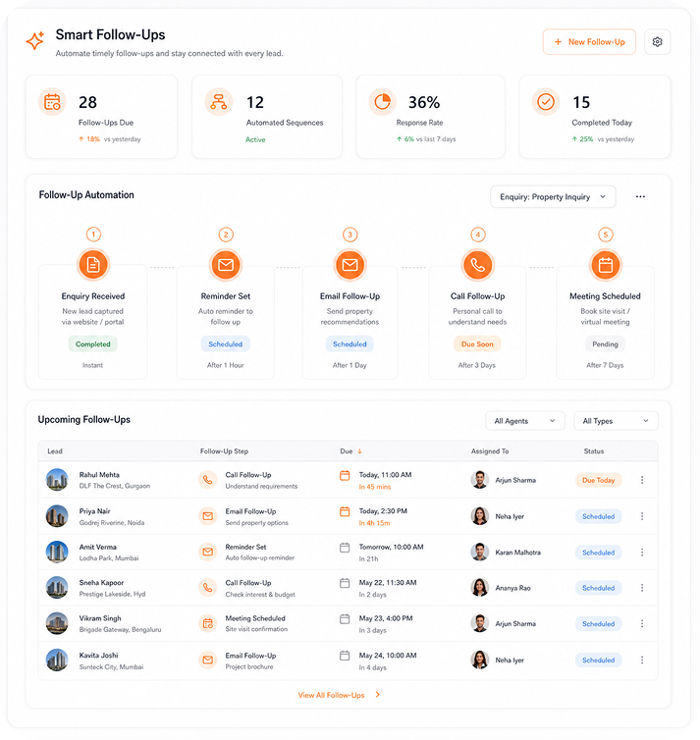The image size is (700, 740).
Task: Click the Smart Follow-Ups sparkle logo
Action: click(35, 40)
